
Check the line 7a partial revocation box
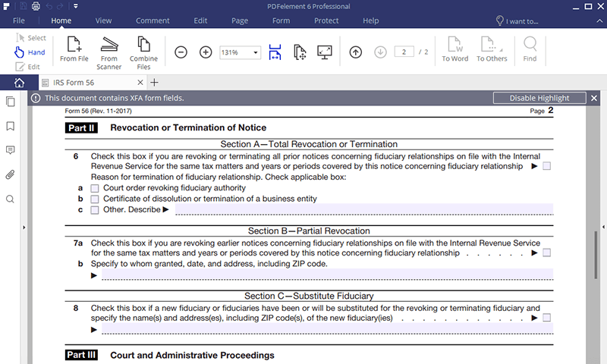(546, 253)
